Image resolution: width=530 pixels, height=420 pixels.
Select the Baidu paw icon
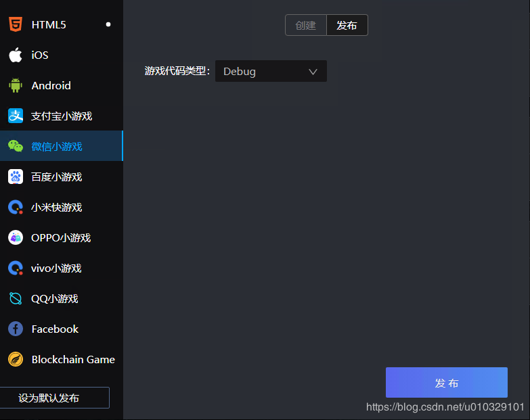[15, 177]
